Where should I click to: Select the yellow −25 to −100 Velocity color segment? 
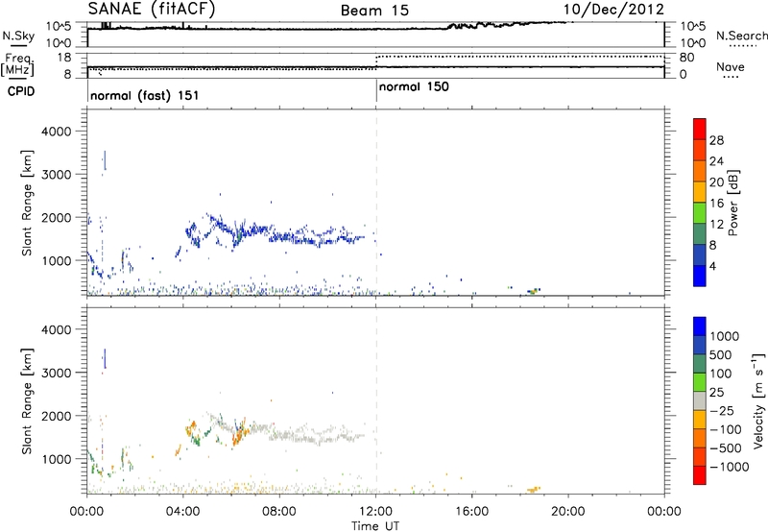(700, 420)
